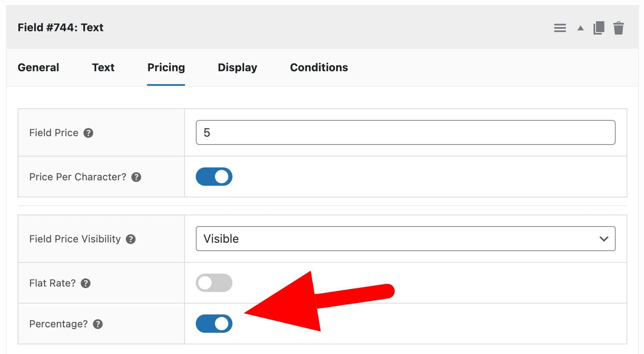Viewport: 644px width, 354px height.
Task: Click the Percentage question mark icon
Action: click(97, 324)
